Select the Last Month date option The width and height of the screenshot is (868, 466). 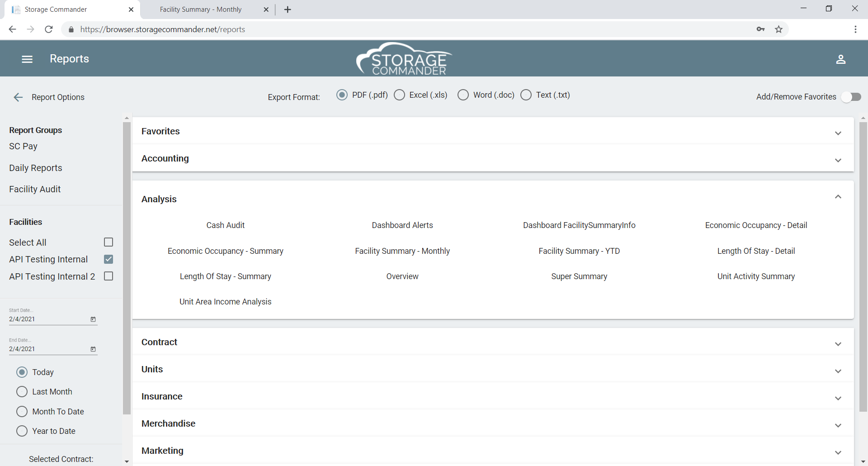tap(21, 392)
